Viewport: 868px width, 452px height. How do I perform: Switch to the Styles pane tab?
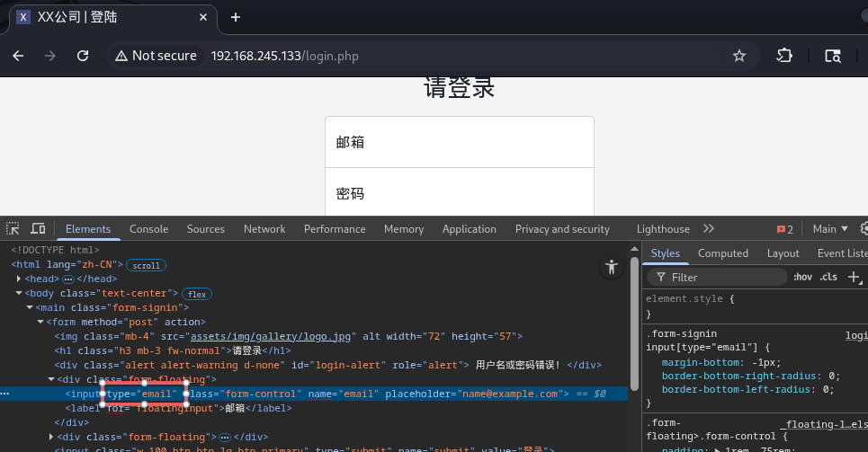[665, 253]
